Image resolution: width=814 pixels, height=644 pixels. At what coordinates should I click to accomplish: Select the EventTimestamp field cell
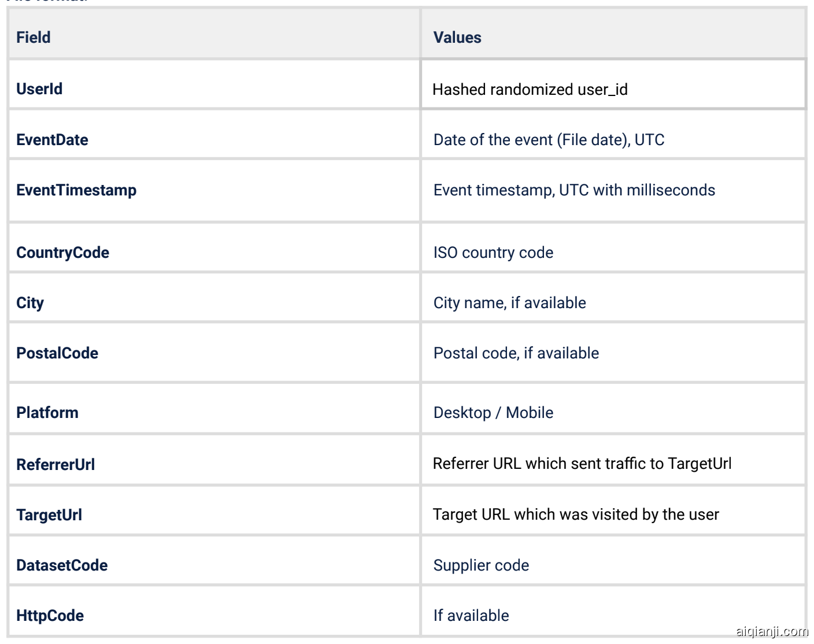76,190
